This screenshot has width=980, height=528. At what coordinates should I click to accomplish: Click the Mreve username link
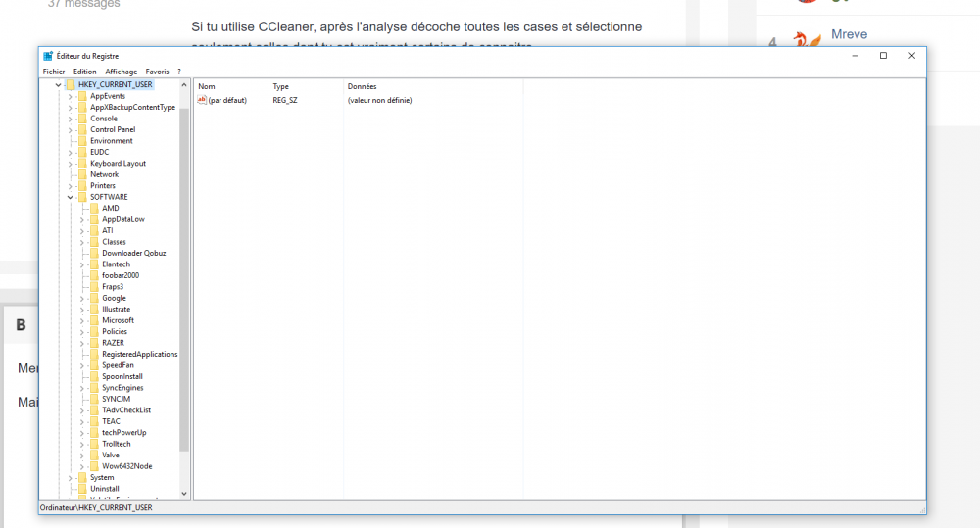(x=849, y=34)
